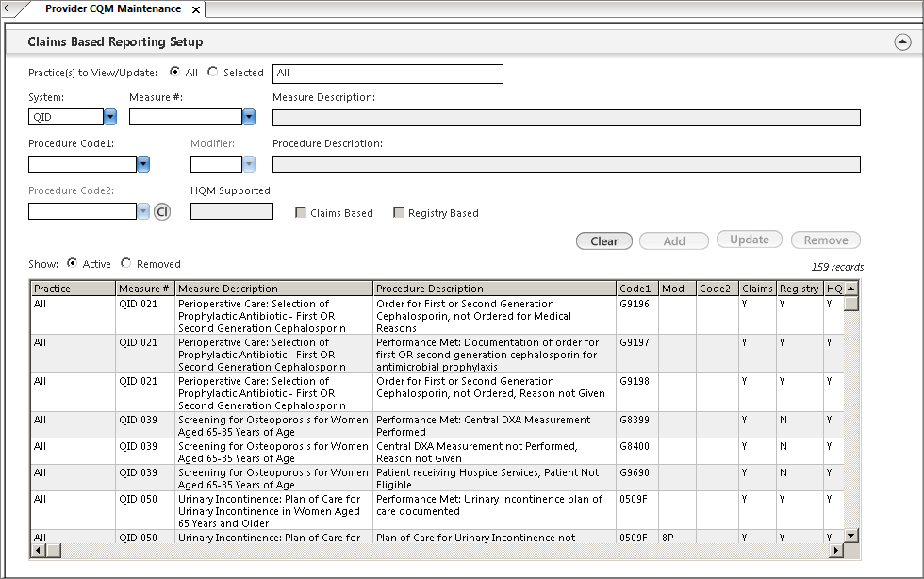The image size is (924, 579).
Task: Sort by Practice column header
Action: tap(74, 289)
